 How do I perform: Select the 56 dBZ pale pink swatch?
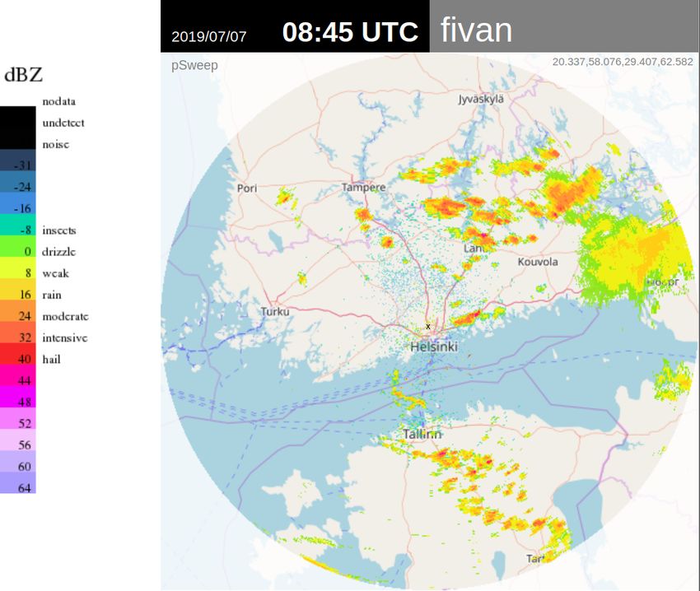point(18,440)
